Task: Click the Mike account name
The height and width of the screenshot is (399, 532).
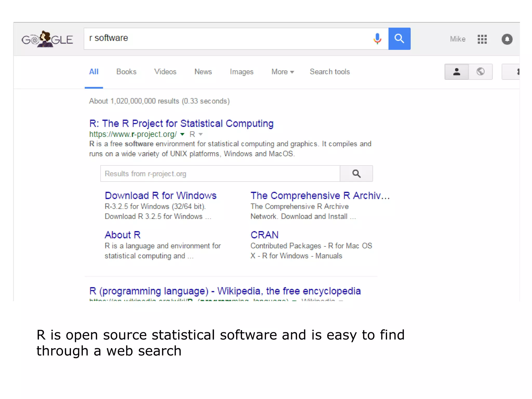Action: [x=458, y=39]
